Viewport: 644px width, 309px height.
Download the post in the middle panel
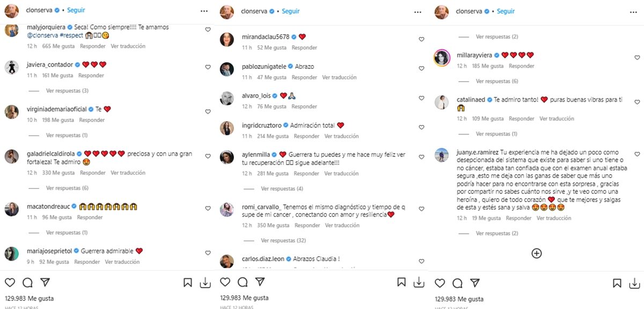pos(420,283)
